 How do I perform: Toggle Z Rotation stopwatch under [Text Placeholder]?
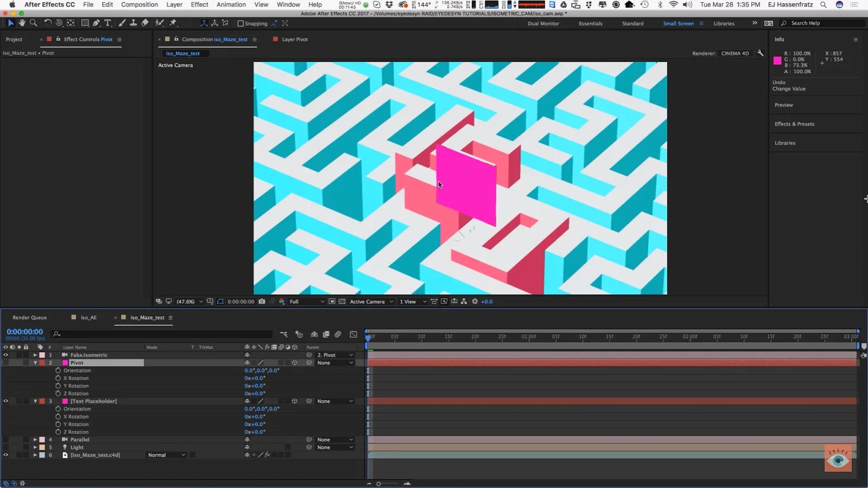(x=58, y=432)
